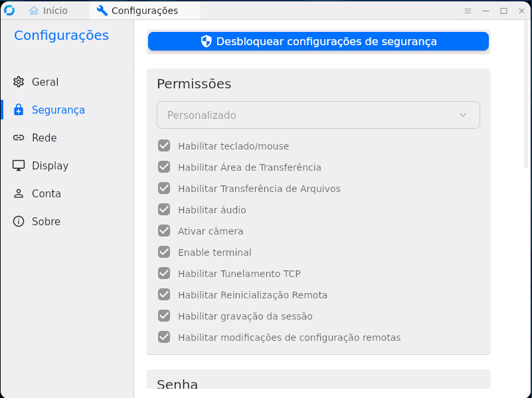
Task: Click the Rede link icon
Action: pos(19,138)
